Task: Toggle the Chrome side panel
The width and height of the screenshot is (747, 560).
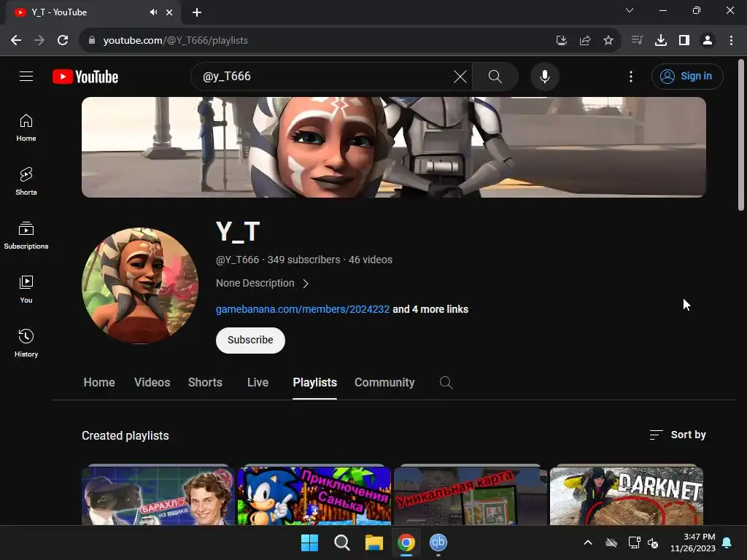Action: pos(684,40)
